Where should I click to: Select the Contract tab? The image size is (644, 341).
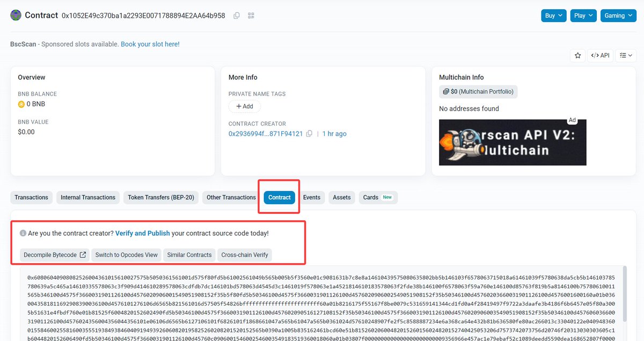pos(280,198)
